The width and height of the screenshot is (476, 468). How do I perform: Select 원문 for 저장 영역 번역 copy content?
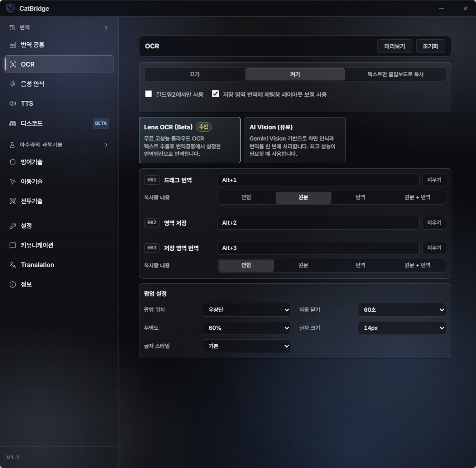[303, 265]
